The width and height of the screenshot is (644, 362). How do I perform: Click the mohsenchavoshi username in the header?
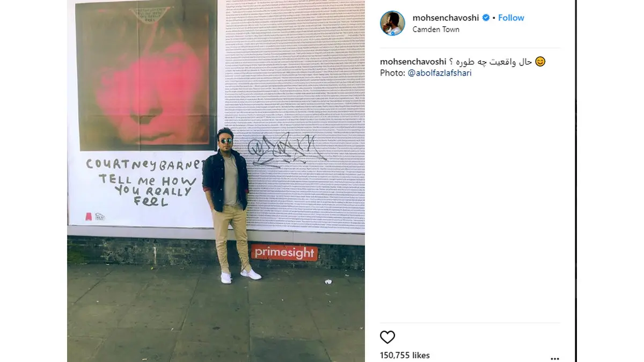pos(446,18)
